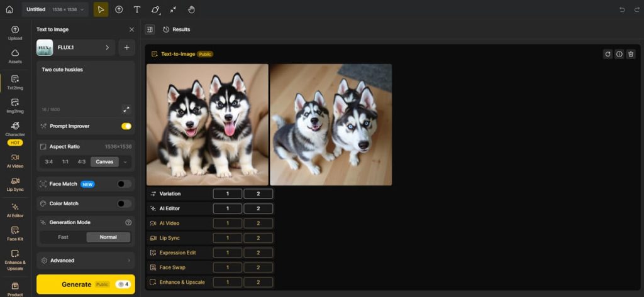
Task: Expand the prompt text box
Action: pyautogui.click(x=126, y=109)
